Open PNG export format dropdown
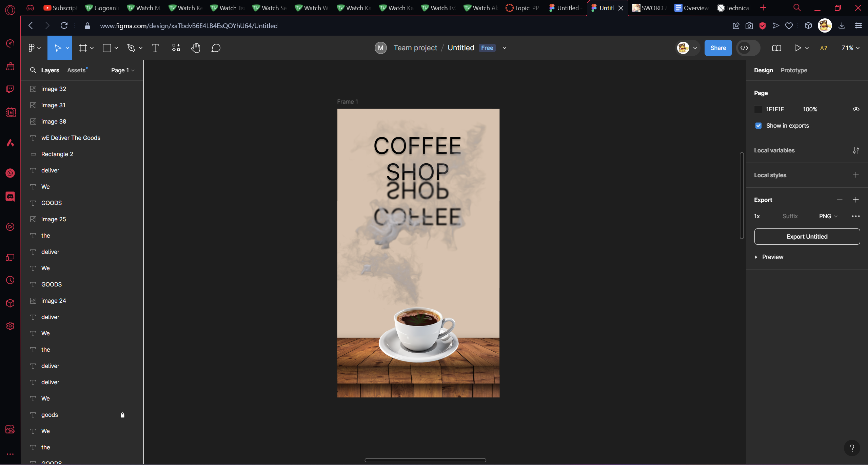The width and height of the screenshot is (868, 465). (828, 216)
